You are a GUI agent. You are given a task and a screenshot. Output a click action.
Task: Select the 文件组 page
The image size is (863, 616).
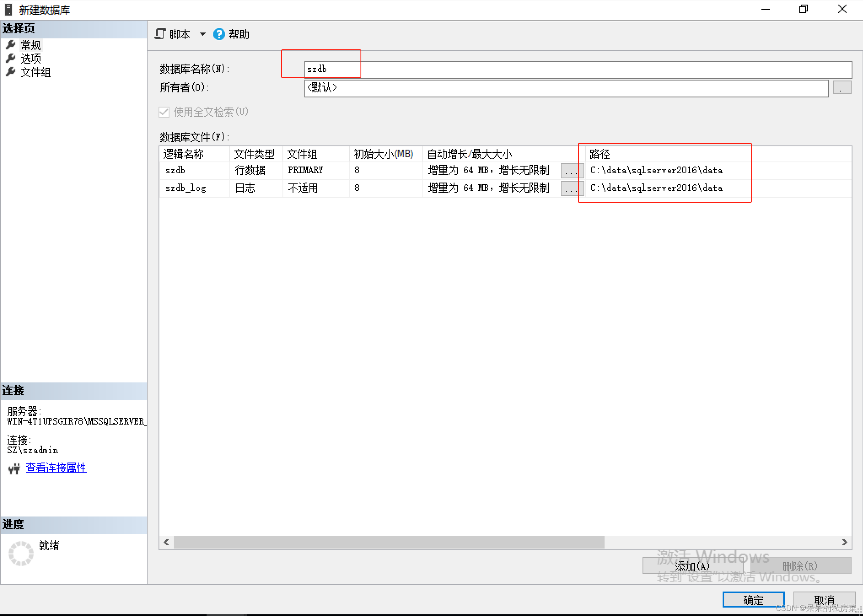point(36,73)
